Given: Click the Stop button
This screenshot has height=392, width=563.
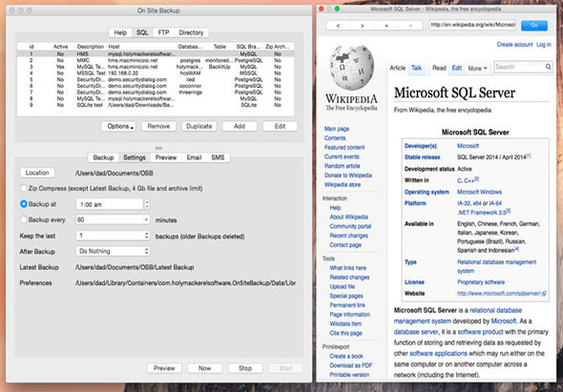Looking at the screenshot, I should pos(245,368).
